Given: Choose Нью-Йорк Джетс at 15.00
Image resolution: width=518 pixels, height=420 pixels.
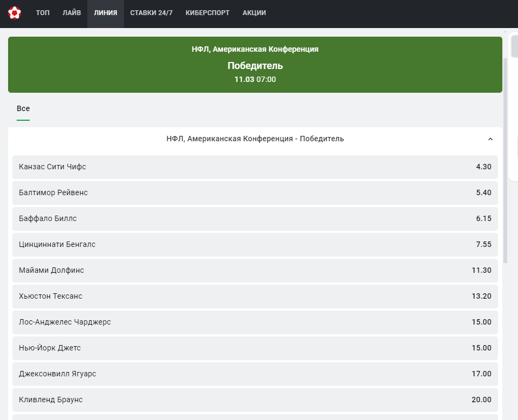Looking at the screenshot, I should [x=255, y=348].
